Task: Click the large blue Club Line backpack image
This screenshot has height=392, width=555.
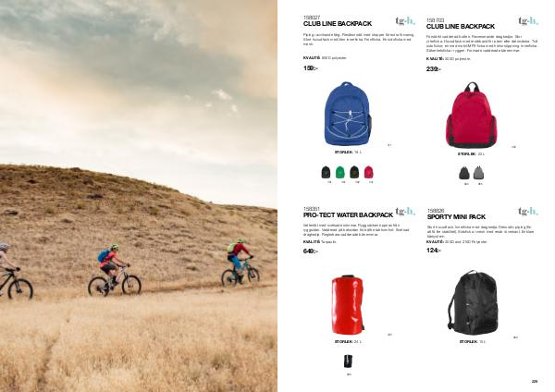Action: pos(347,114)
